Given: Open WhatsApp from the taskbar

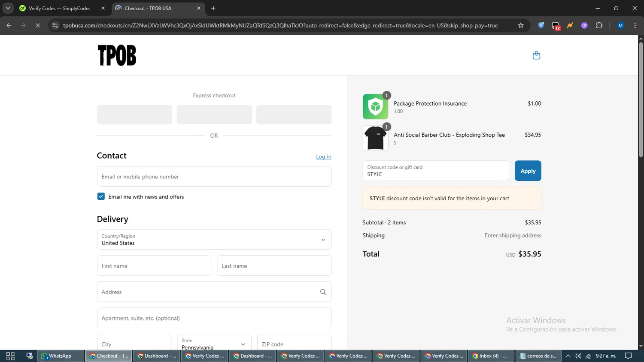Looking at the screenshot, I should tap(60, 356).
